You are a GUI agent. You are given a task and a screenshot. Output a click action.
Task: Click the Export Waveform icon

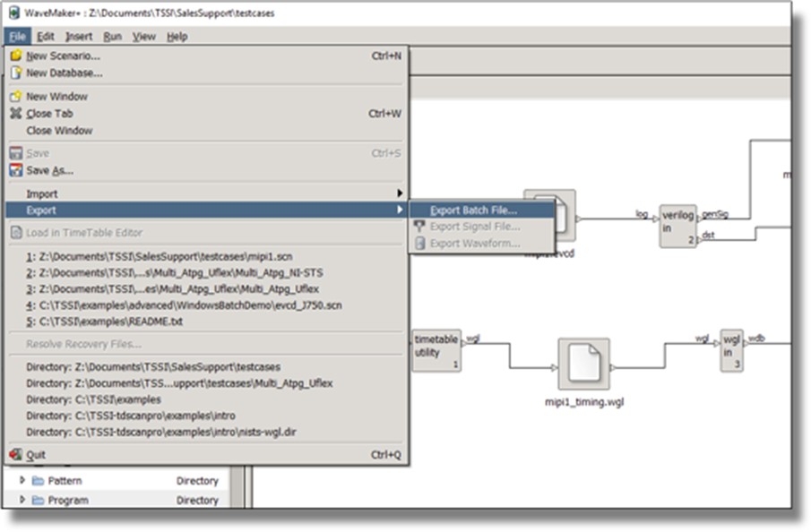[x=420, y=243]
